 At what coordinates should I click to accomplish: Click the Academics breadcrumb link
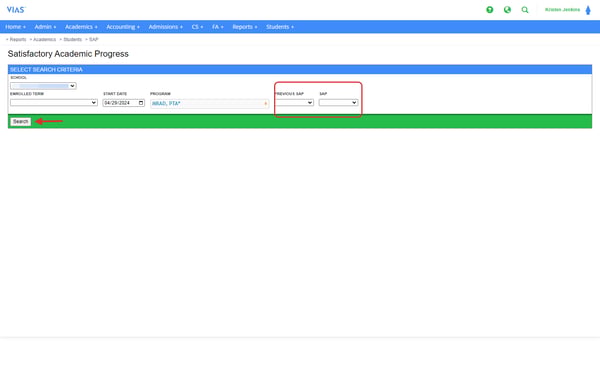pos(44,39)
